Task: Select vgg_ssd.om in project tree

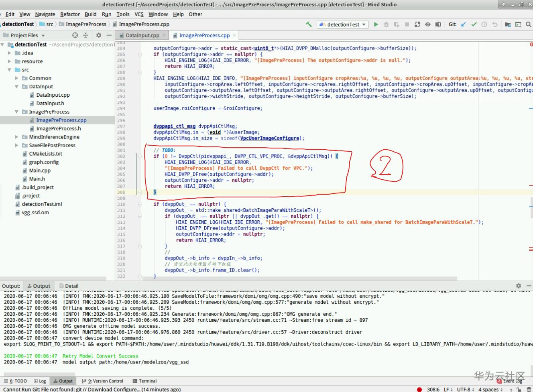Action: coord(35,213)
